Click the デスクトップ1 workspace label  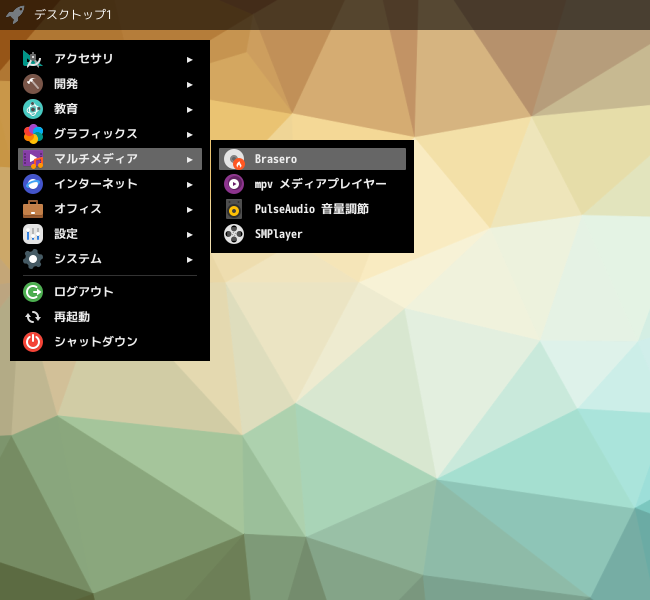pos(73,15)
